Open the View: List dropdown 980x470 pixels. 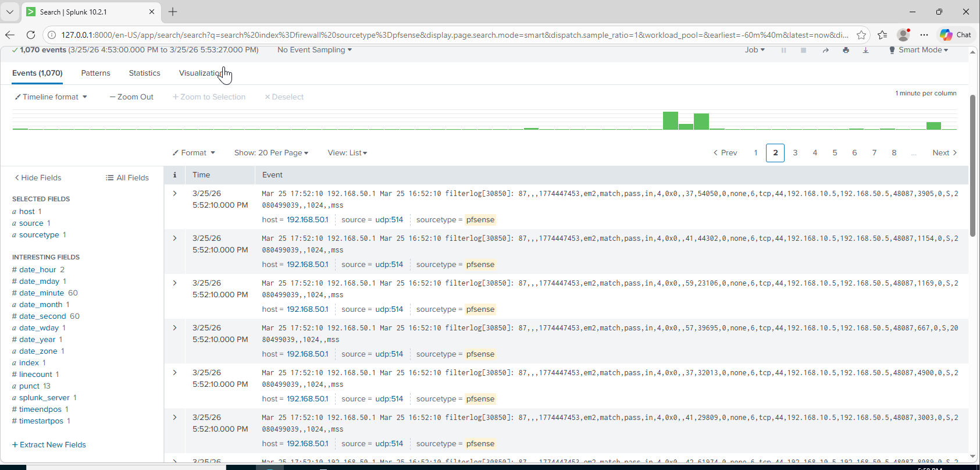347,153
